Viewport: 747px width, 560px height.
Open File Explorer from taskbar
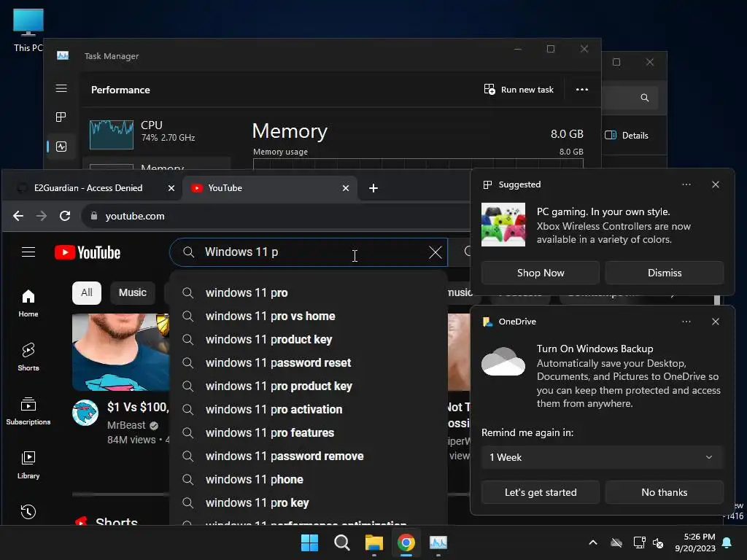pos(374,542)
